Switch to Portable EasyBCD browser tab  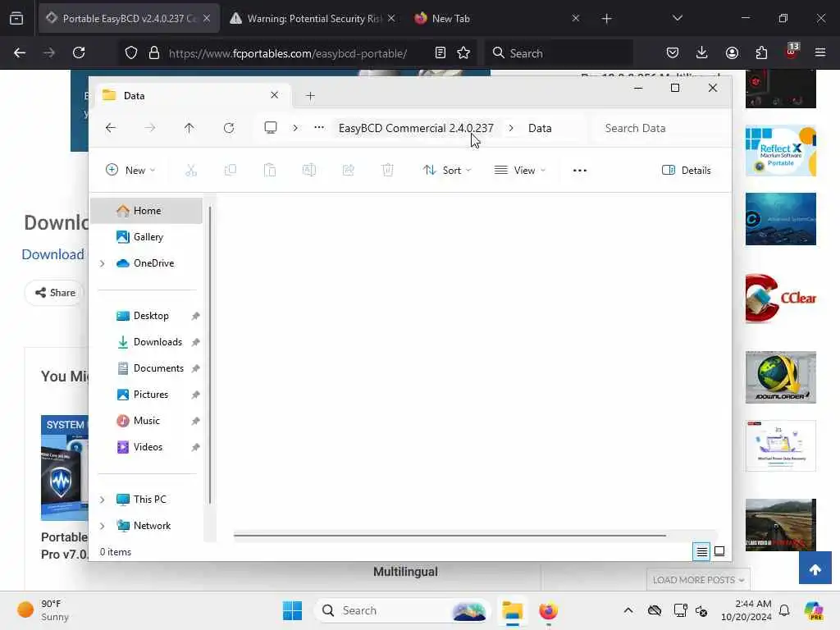pos(129,18)
